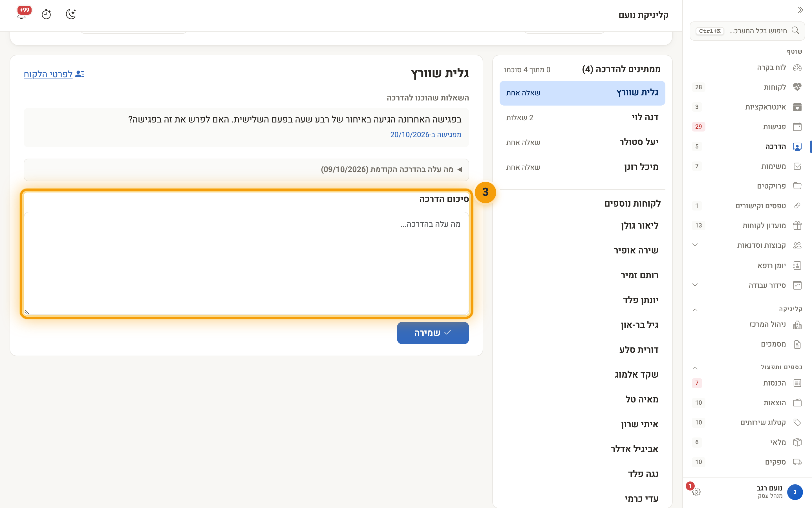Focus the global search field

click(747, 31)
